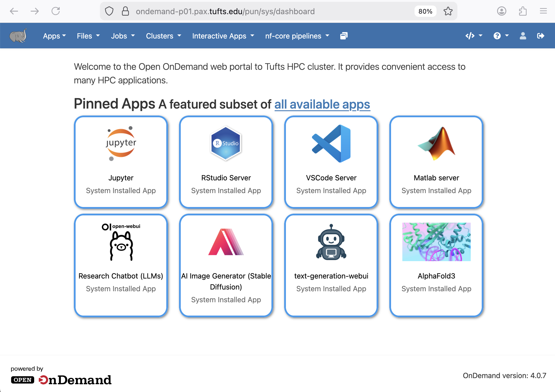555x392 pixels.
Task: Click the logout icon in navbar
Action: [x=541, y=36]
